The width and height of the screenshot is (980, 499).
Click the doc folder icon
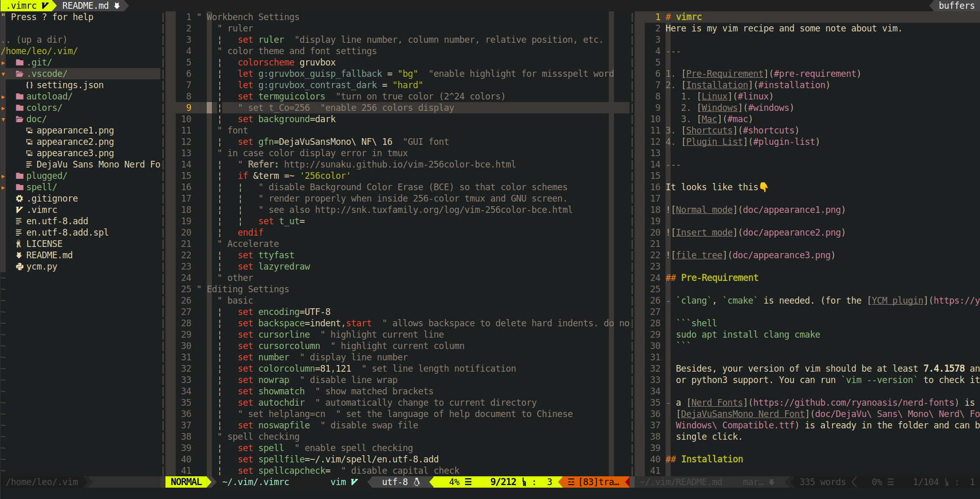tap(20, 119)
